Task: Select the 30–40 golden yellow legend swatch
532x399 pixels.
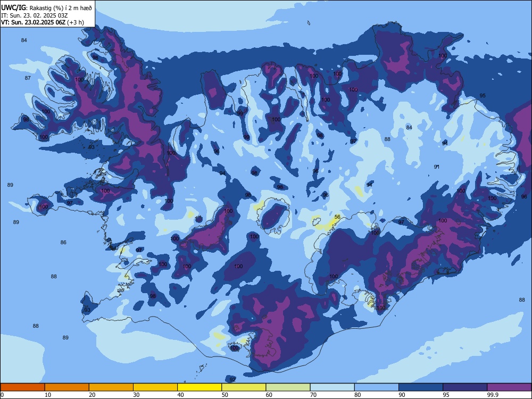Action: 155,387
